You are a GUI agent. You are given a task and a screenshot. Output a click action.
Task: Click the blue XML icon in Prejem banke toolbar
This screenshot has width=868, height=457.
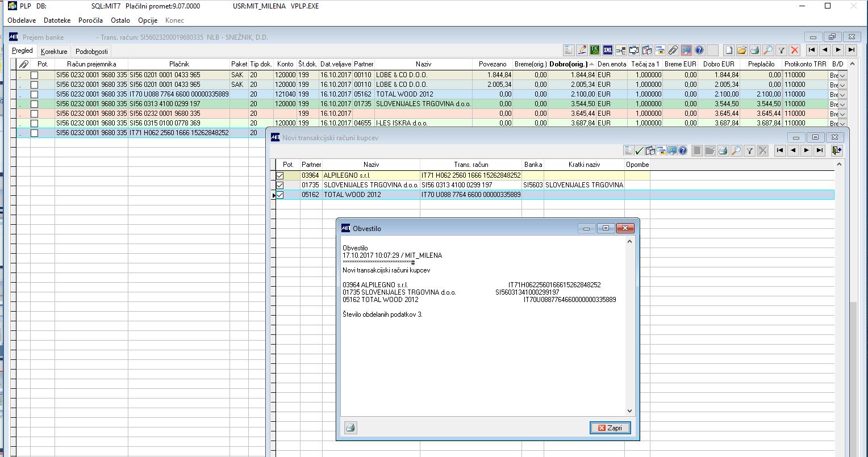point(608,50)
